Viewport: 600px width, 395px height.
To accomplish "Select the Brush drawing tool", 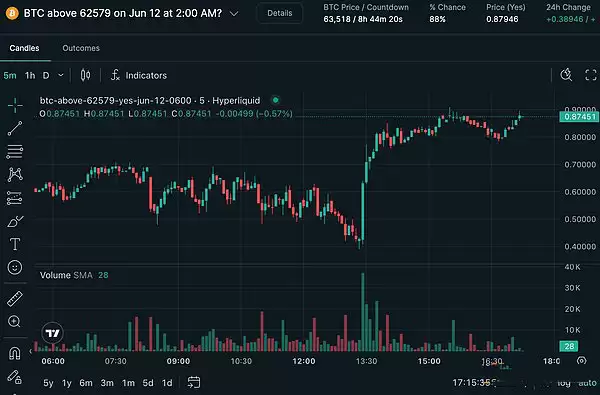I will [15, 221].
